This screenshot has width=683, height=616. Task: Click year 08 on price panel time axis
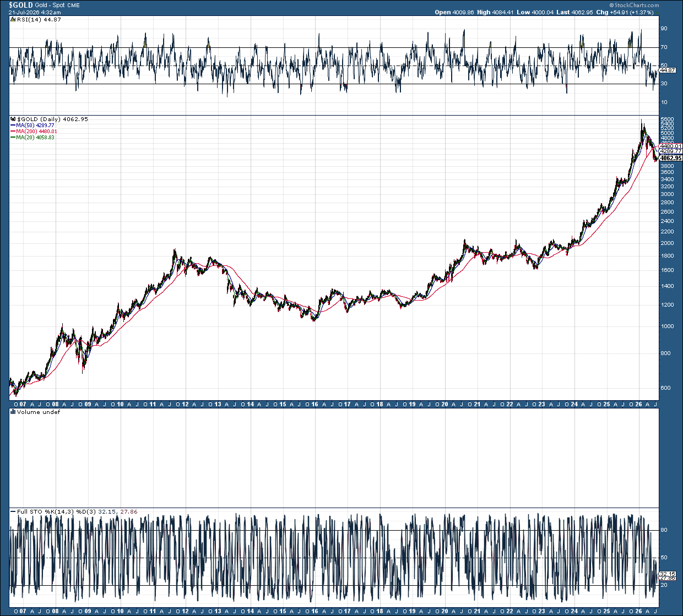(x=56, y=404)
